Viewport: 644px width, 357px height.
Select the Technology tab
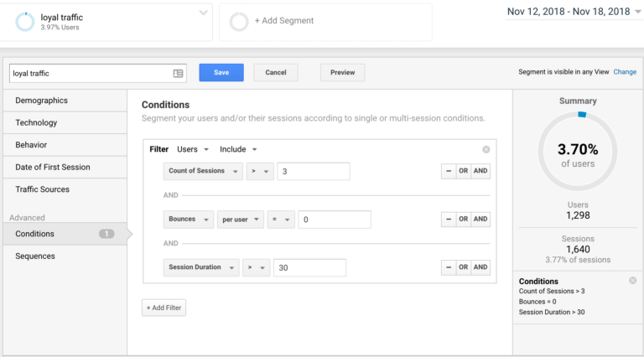[x=65, y=122]
